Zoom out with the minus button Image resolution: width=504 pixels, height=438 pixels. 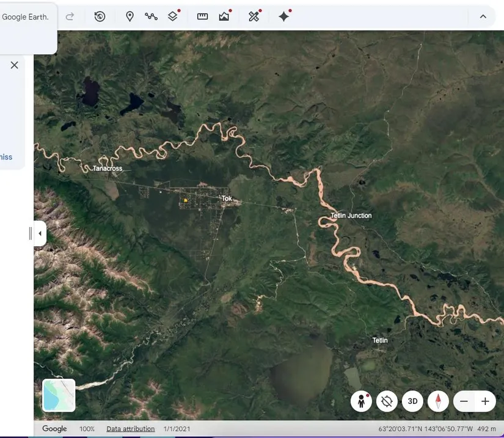point(464,401)
